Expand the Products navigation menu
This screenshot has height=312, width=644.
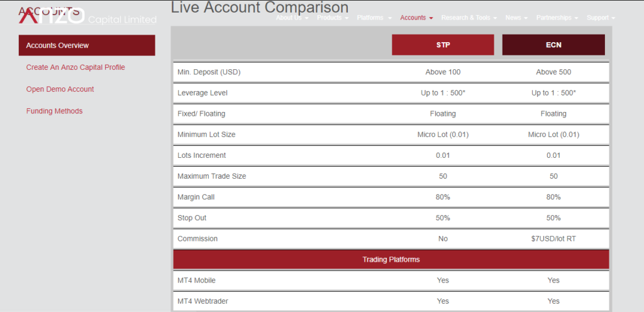tap(333, 18)
